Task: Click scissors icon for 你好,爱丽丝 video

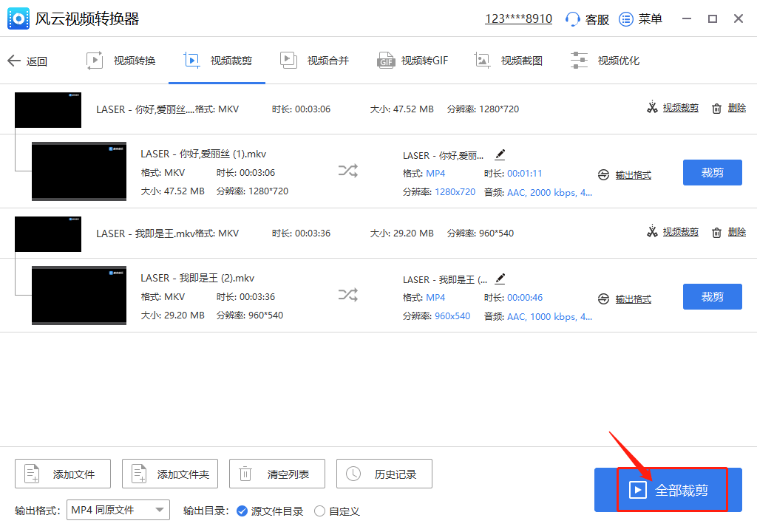Action: coord(652,107)
